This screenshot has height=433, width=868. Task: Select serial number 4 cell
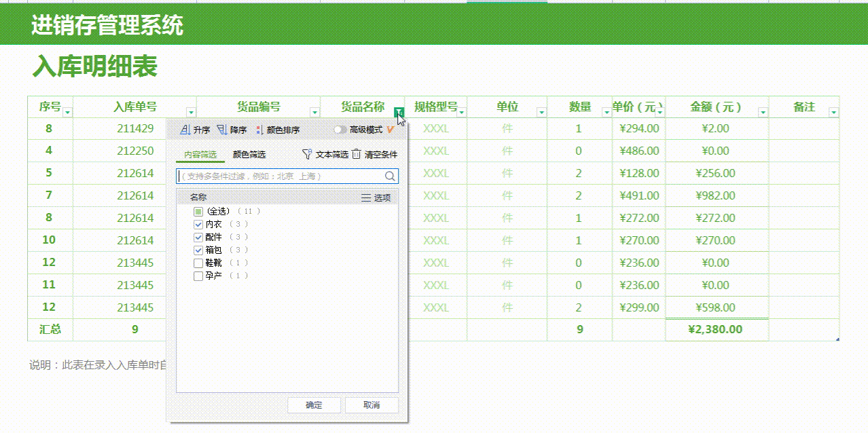tap(49, 151)
